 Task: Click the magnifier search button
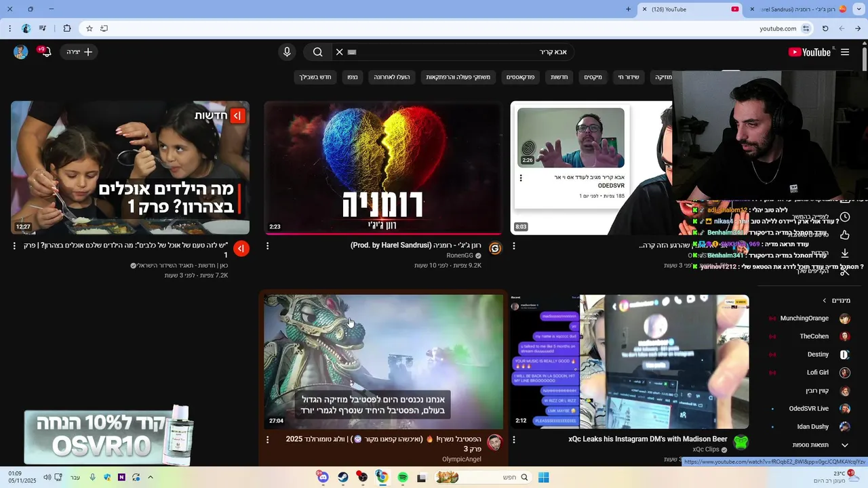coord(317,52)
